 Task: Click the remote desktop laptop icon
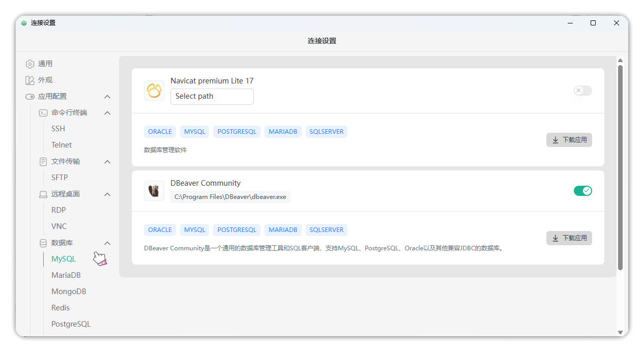(43, 194)
